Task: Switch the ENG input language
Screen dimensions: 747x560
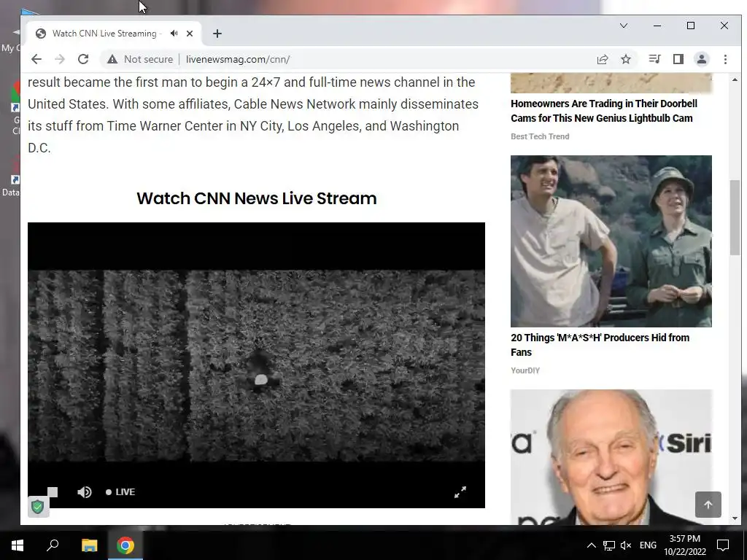Action: point(648,545)
